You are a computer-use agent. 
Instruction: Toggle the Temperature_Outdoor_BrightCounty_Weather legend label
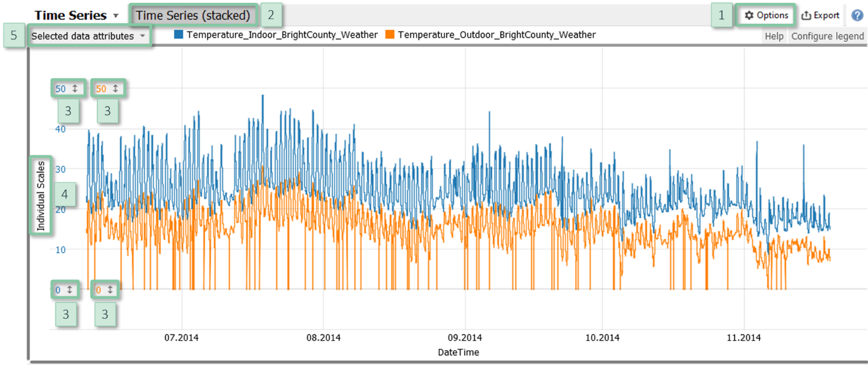coord(496,35)
